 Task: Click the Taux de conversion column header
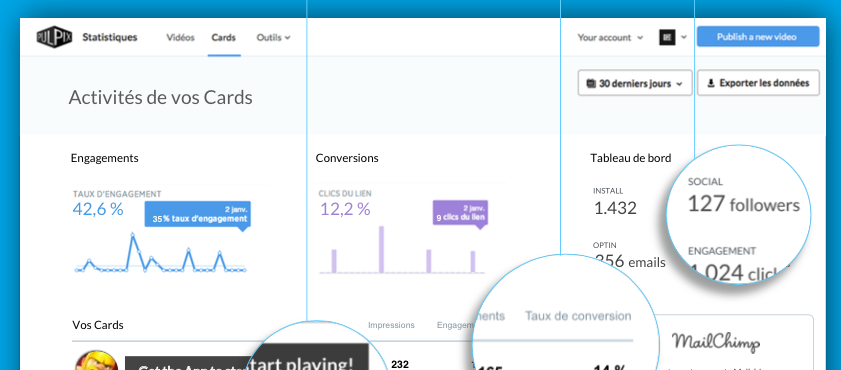point(578,316)
